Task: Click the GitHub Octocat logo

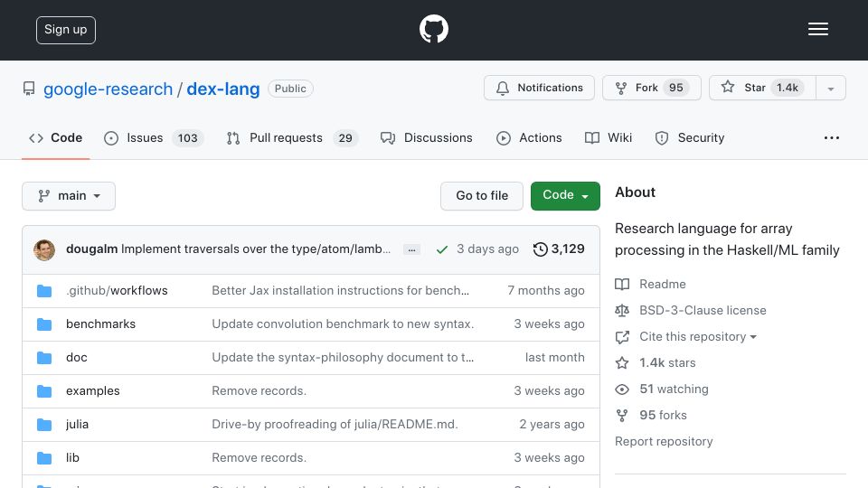Action: pos(433,29)
